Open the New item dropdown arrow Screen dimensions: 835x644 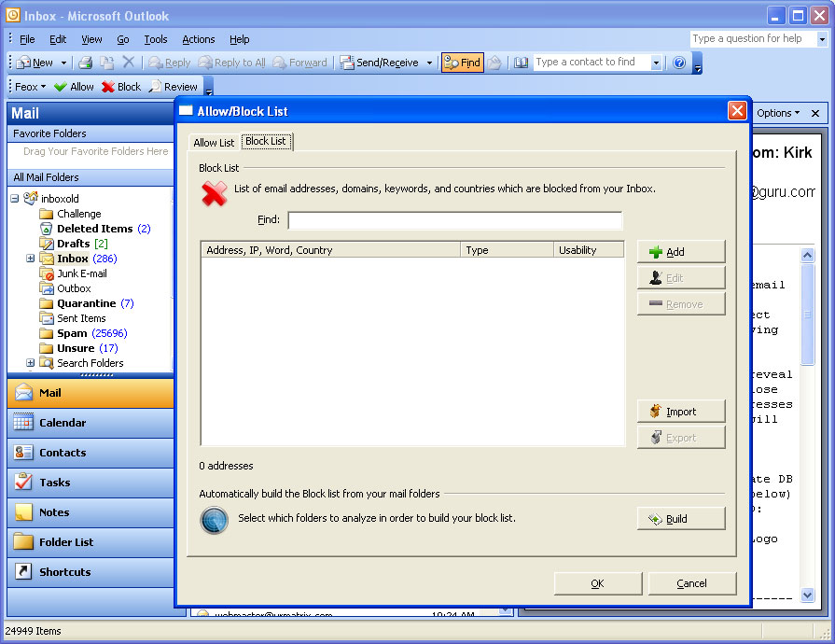coord(63,63)
